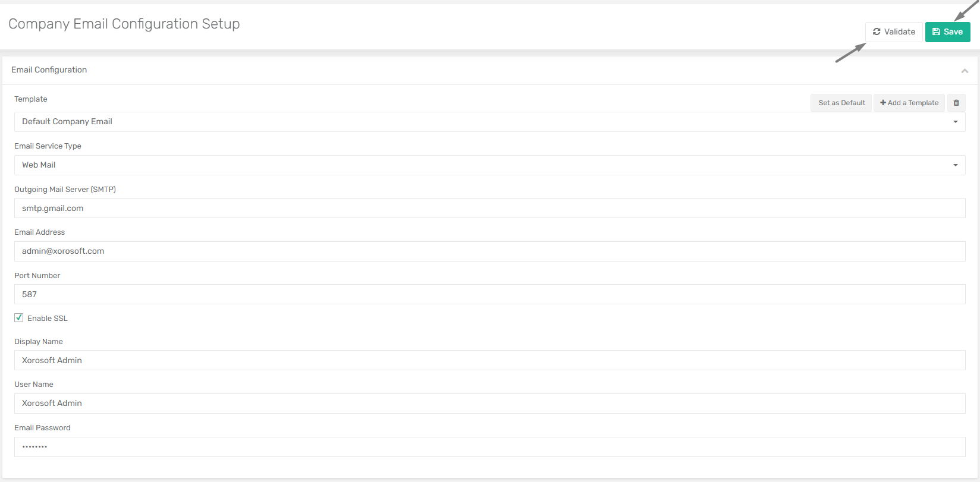Click the Email Configuration panel header
The width and height of the screenshot is (980, 482).
[490, 70]
